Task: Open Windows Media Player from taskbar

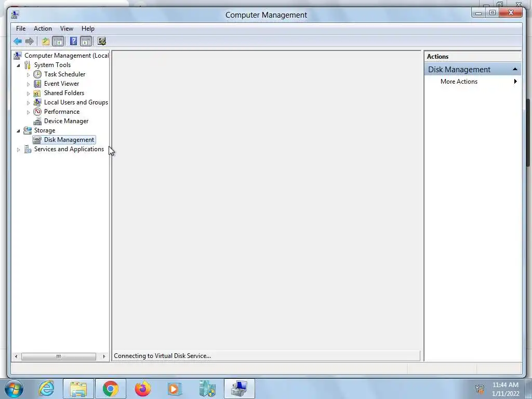Action: coord(175,389)
